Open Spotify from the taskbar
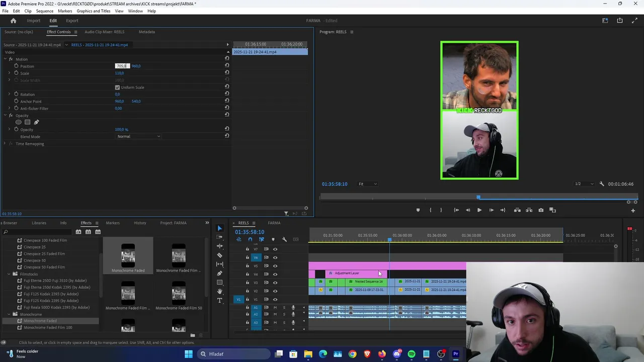This screenshot has height=362, width=644. click(412, 354)
